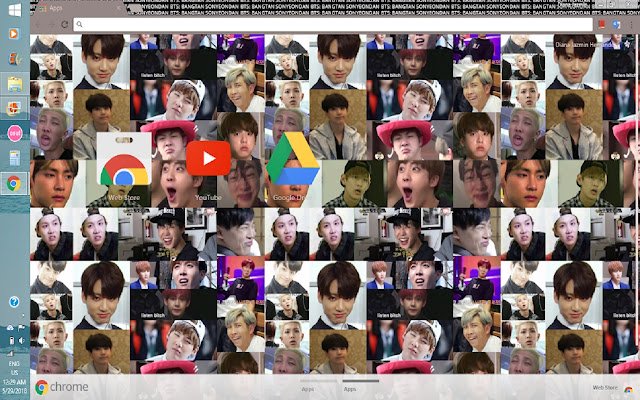Select the first Apps page indicator
The image size is (640, 400).
coord(318,385)
